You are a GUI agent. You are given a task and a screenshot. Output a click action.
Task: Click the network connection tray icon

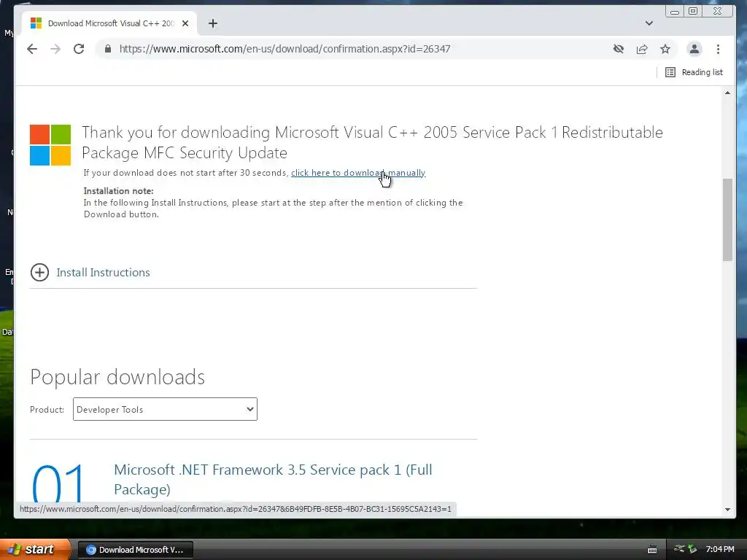[679, 549]
